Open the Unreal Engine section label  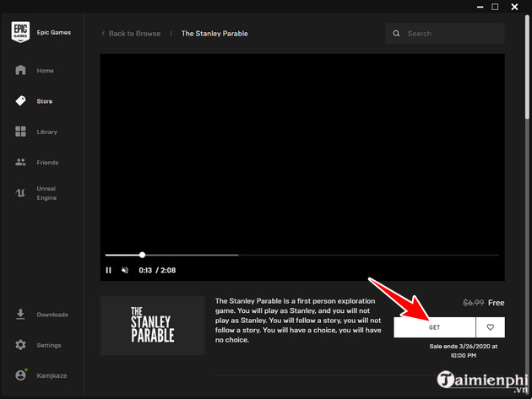coord(46,193)
